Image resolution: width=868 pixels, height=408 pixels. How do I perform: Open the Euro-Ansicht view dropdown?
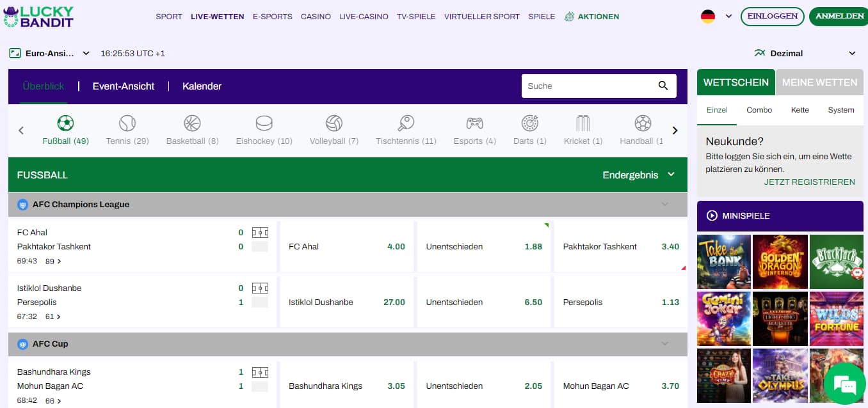[86, 53]
